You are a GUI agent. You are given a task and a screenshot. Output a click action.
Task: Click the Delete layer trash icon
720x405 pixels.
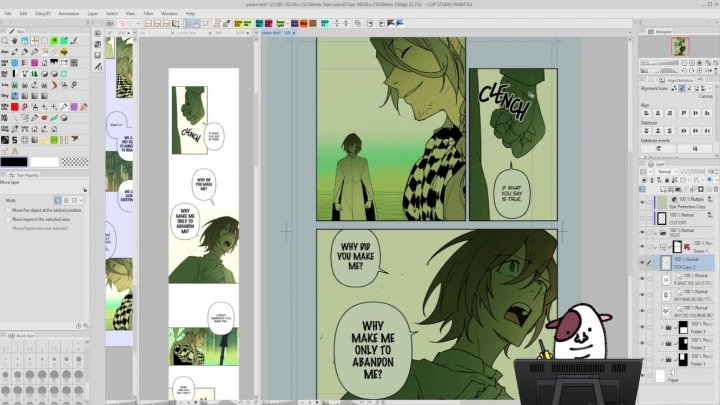click(715, 189)
